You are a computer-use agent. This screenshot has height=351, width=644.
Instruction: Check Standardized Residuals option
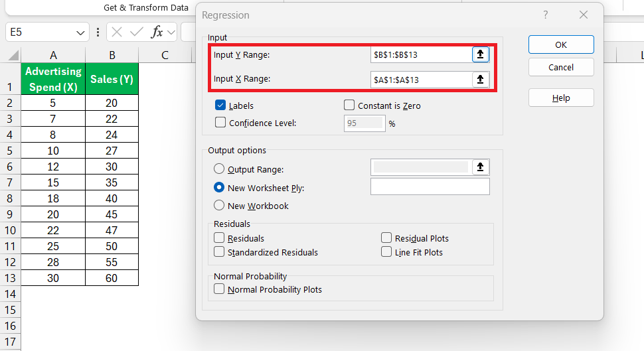pyautogui.click(x=219, y=251)
